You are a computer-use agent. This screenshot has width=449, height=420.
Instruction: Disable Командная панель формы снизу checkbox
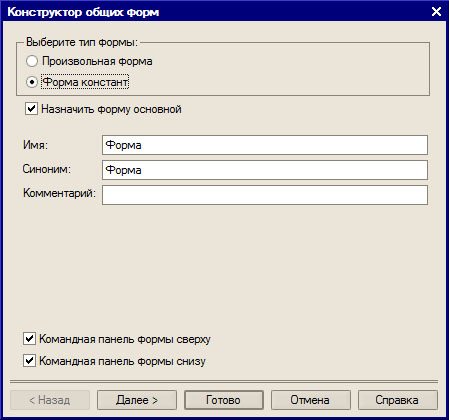click(29, 361)
